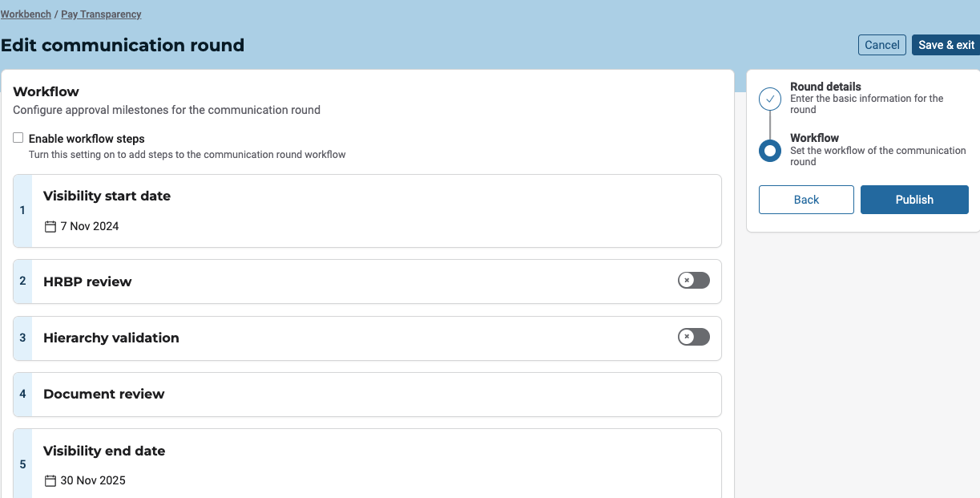Enable workflow steps checkbox
Screen dimensions: 980x498
click(18, 138)
